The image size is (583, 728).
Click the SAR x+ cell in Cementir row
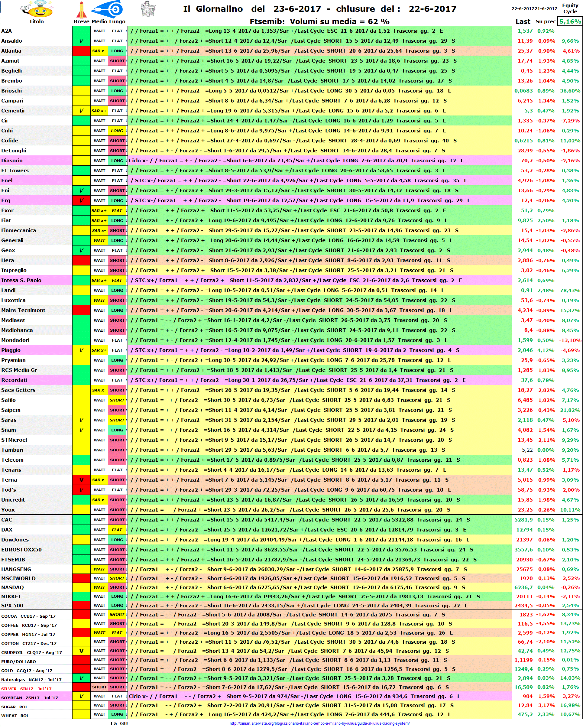99,111
